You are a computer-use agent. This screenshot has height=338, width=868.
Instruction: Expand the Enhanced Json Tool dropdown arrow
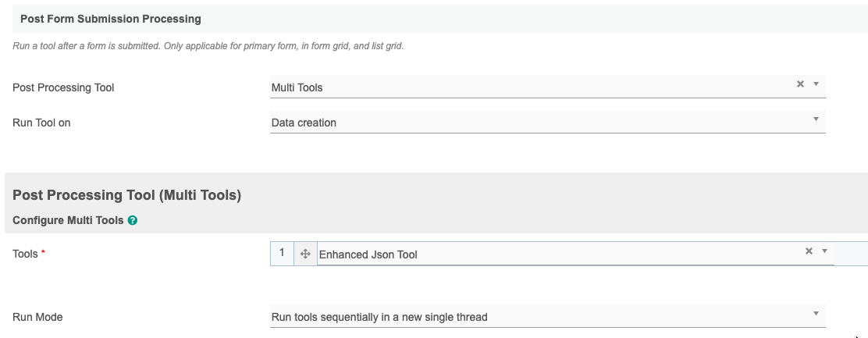coord(824,251)
